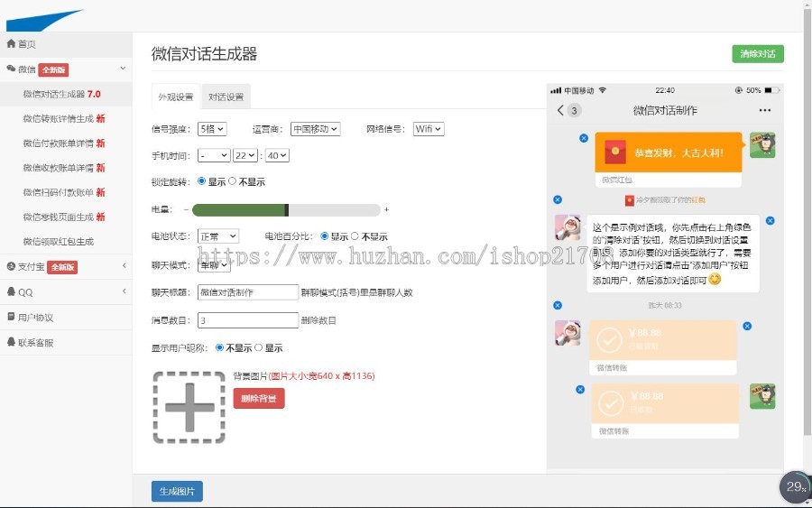Open the 用户协议 page
The height and width of the screenshot is (508, 812).
click(x=36, y=318)
